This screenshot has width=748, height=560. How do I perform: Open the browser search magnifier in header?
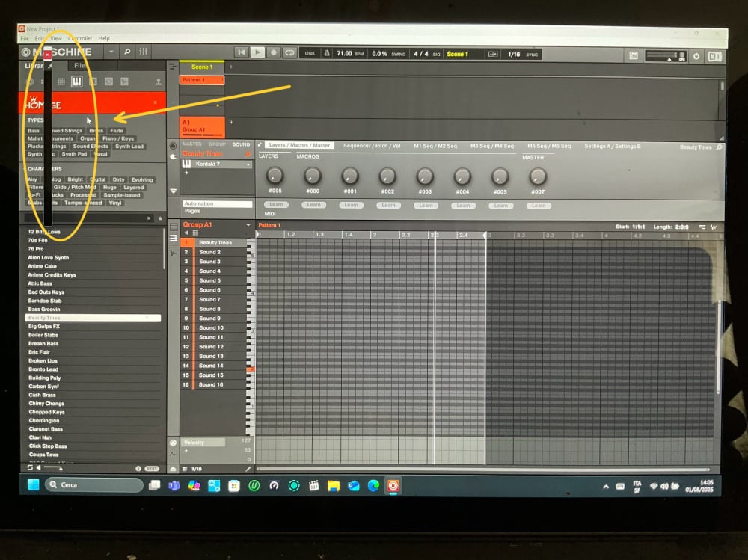point(127,52)
